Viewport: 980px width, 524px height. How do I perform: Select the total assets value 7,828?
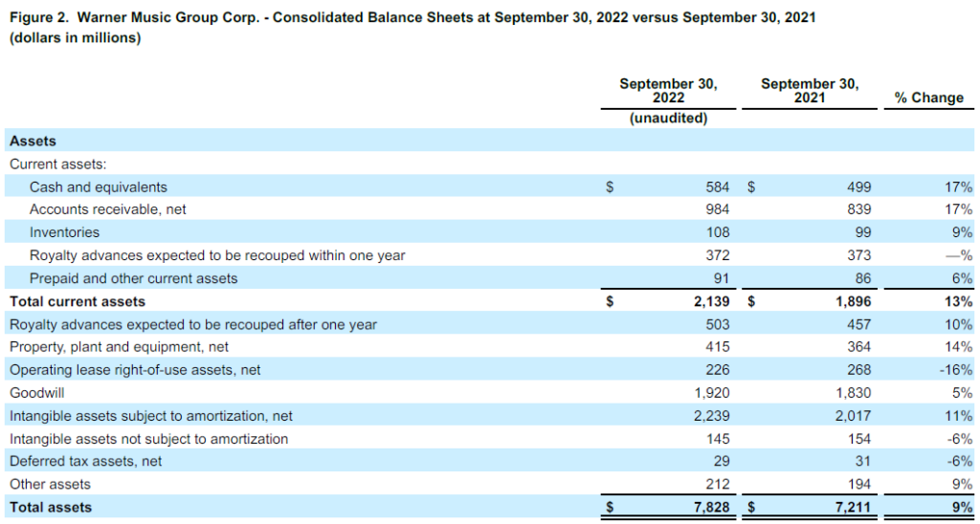pos(712,508)
